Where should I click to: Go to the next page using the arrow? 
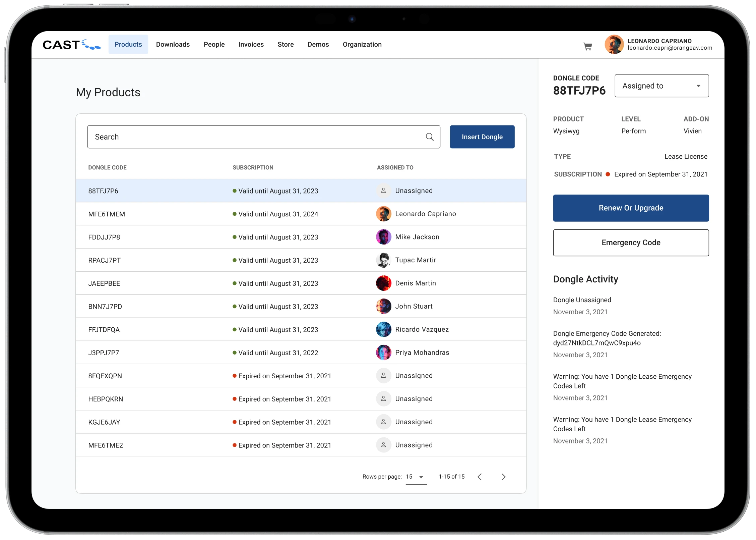[503, 477]
